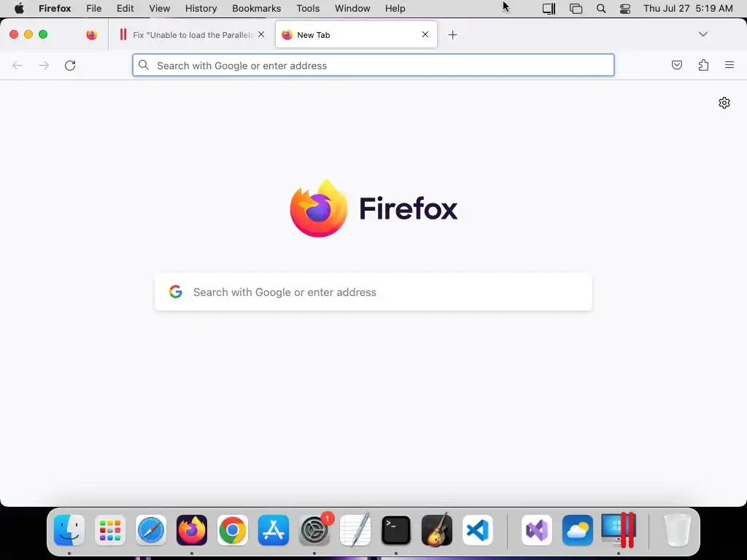Viewport: 747px width, 560px height.
Task: Go forward one page
Action: [x=44, y=65]
